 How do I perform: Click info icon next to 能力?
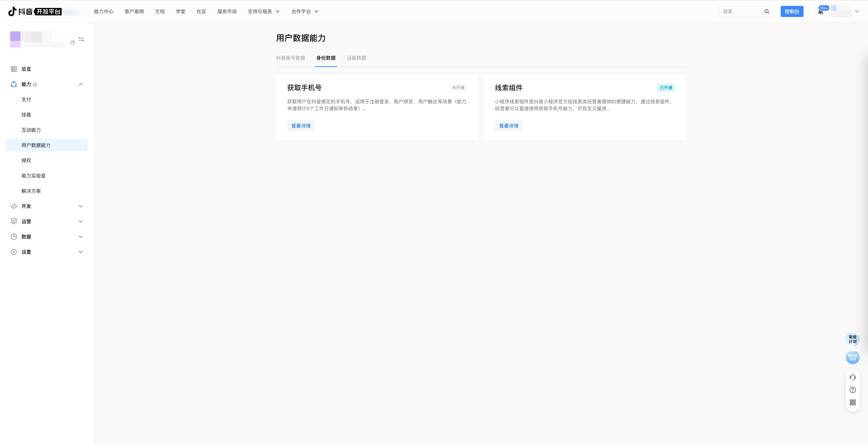tap(35, 85)
